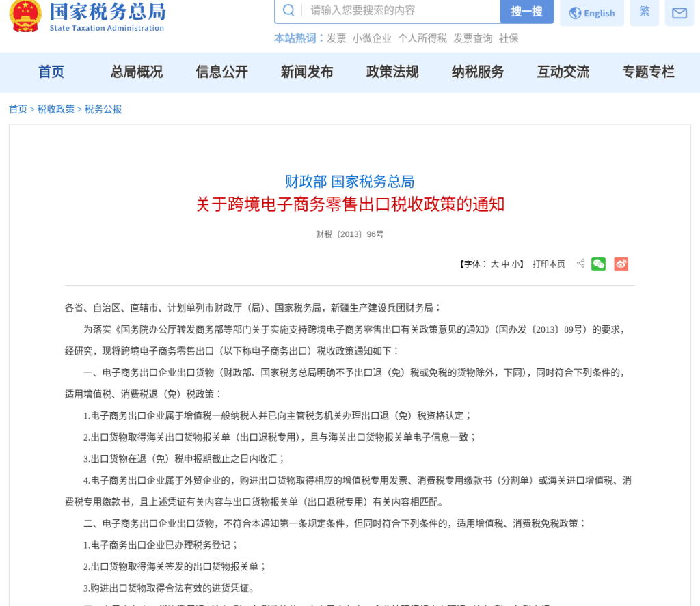Click the State Taxation Administration subtitle
Viewport: 700px width, 606px height.
pyautogui.click(x=107, y=28)
